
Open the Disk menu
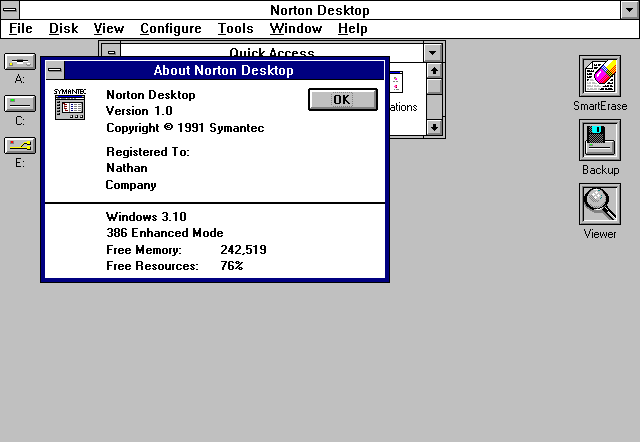[x=63, y=29]
